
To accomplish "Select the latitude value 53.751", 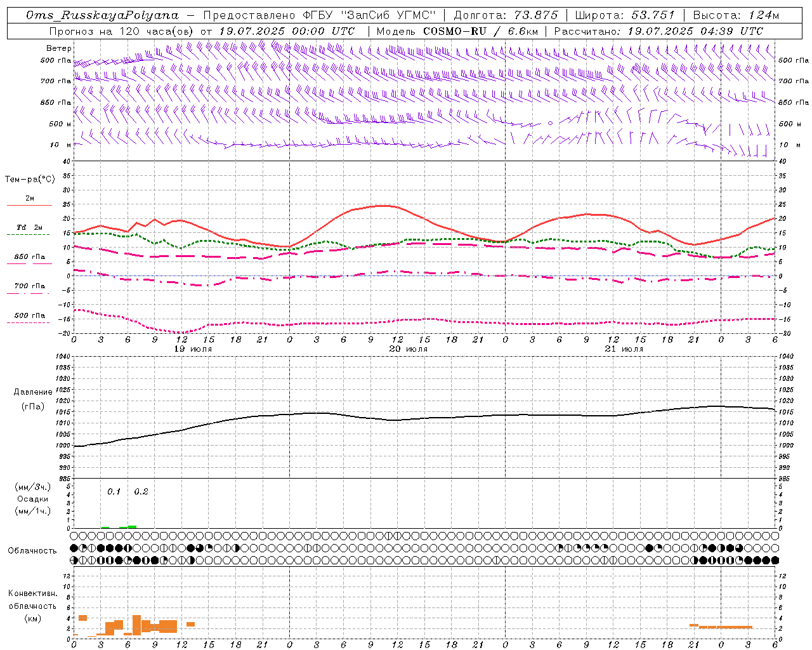I will 653,15.
